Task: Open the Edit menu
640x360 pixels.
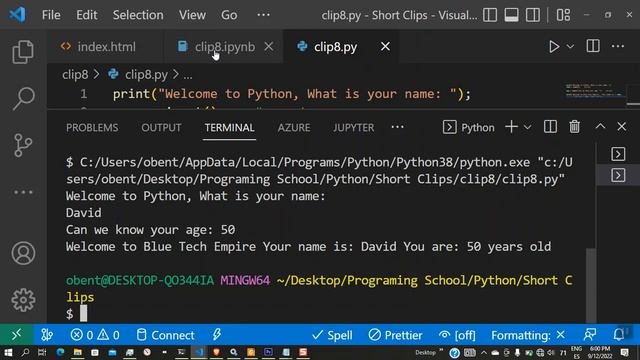Action: coord(87,15)
